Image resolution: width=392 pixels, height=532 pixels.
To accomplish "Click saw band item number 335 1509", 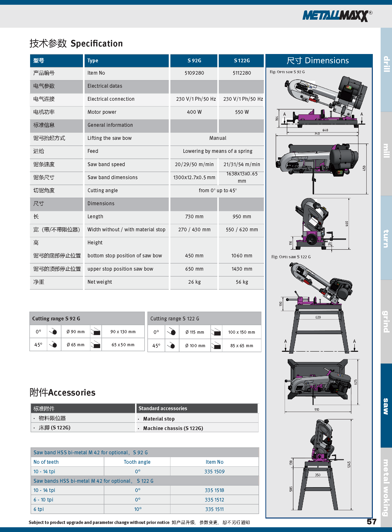I will [214, 472].
